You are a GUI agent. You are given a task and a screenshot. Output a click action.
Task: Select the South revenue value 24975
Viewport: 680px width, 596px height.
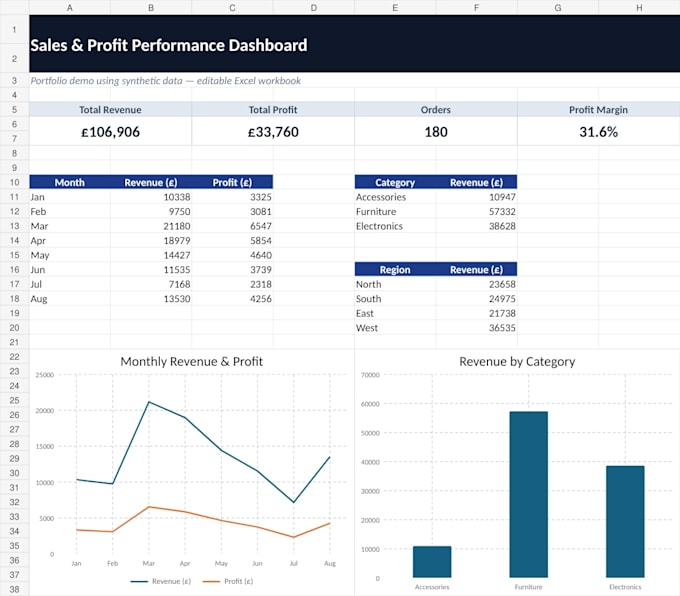point(502,299)
